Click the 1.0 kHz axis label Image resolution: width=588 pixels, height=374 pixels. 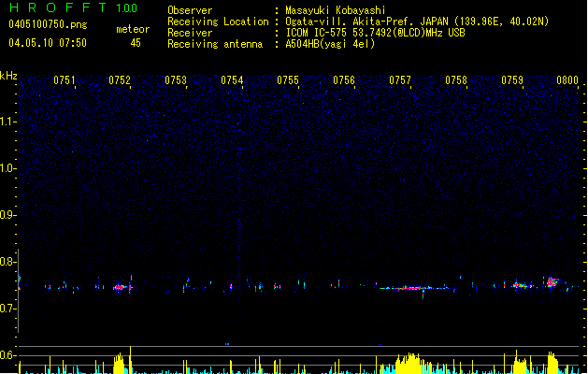point(7,167)
